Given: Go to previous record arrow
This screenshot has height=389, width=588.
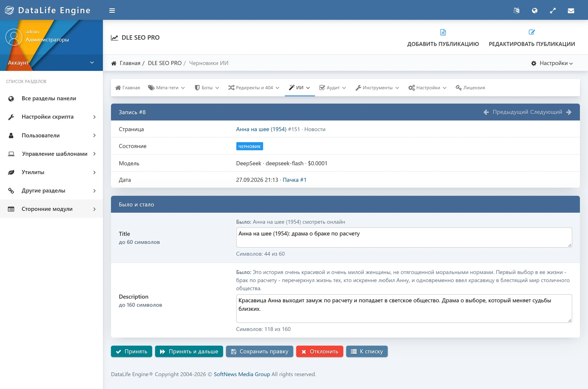Looking at the screenshot, I should tap(486, 112).
